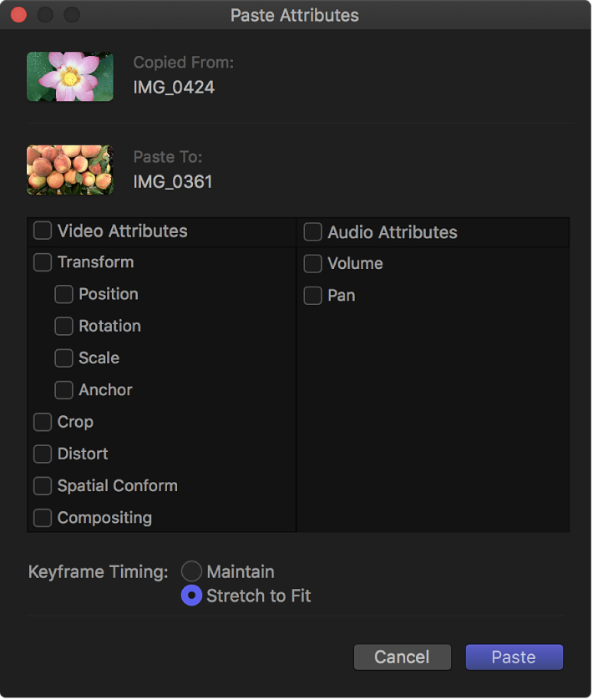Enable the Crop checkbox

click(42, 422)
